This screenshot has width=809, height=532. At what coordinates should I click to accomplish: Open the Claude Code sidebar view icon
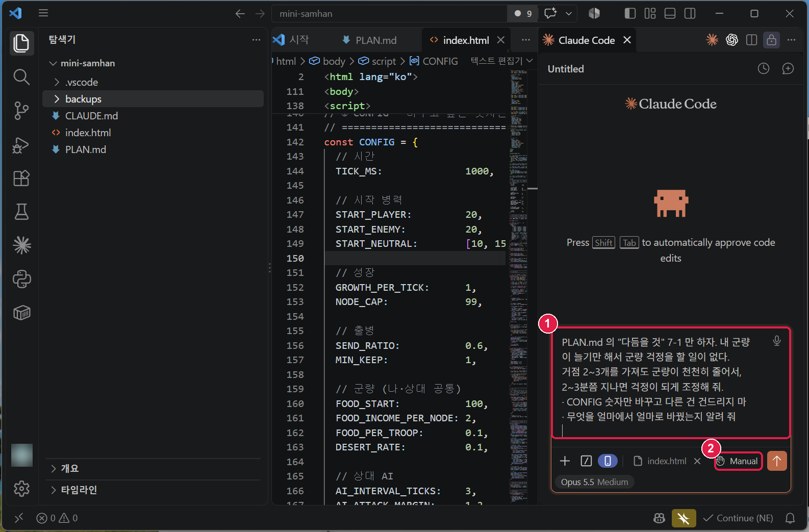[21, 245]
